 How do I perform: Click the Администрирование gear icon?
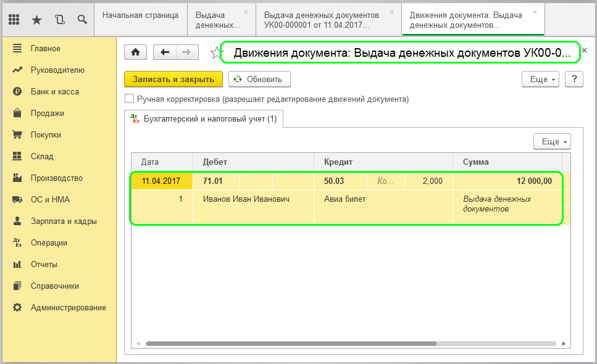tap(17, 307)
